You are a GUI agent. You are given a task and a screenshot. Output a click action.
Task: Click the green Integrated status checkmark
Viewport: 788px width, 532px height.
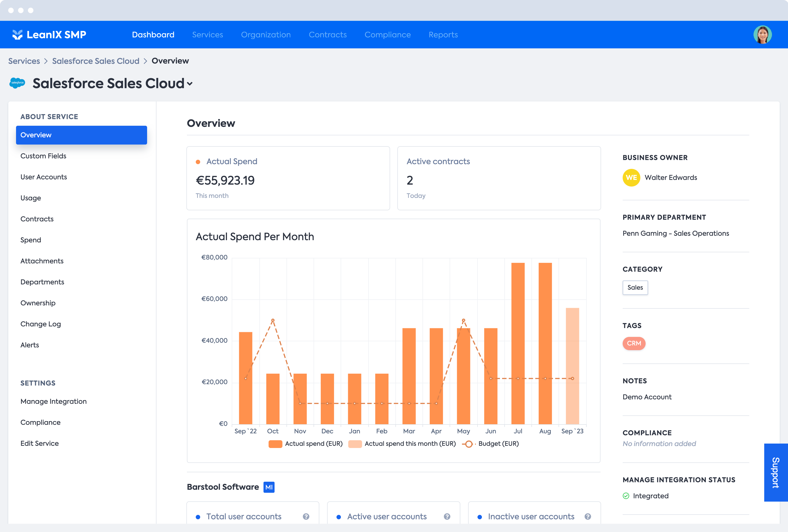(626, 496)
